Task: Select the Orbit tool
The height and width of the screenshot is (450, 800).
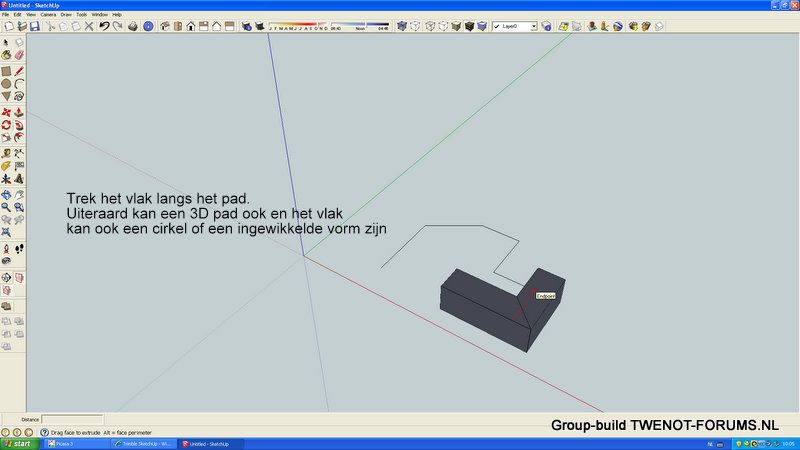Action: [x=6, y=195]
